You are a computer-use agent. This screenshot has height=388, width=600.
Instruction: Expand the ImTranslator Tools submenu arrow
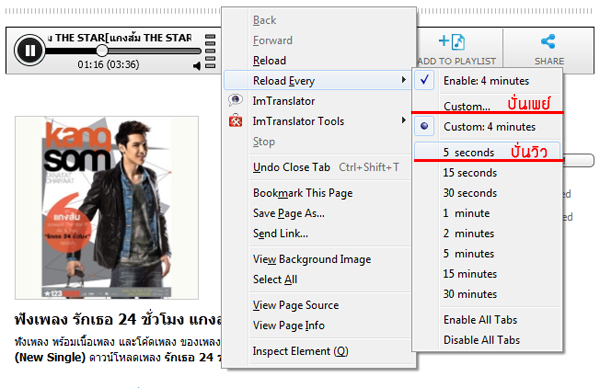pyautogui.click(x=404, y=121)
